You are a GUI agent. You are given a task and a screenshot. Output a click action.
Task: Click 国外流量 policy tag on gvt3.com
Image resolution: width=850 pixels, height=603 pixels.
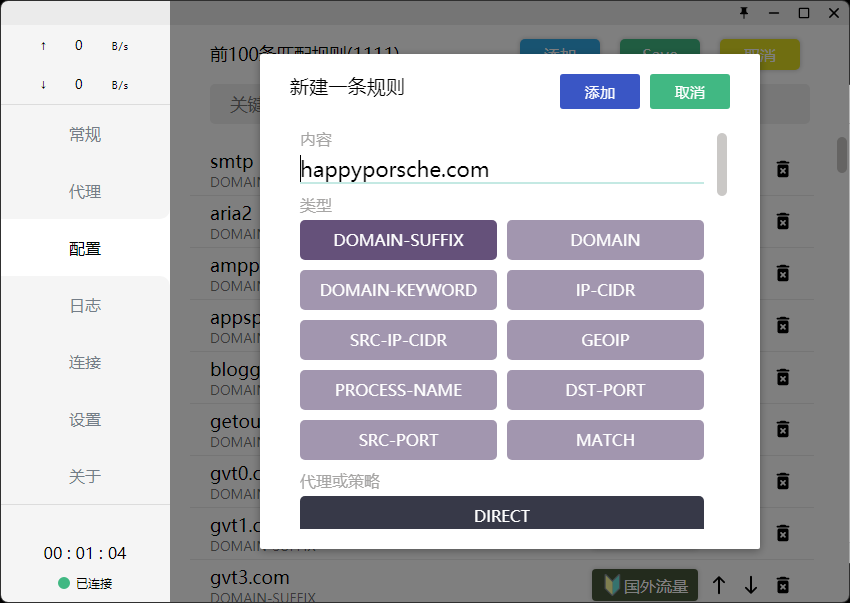click(x=645, y=585)
